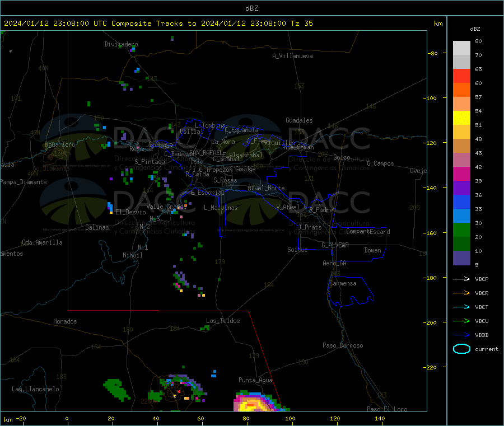Click the Divisadero location label
Viewport: 504px width, 426px height.
pyautogui.click(x=121, y=44)
